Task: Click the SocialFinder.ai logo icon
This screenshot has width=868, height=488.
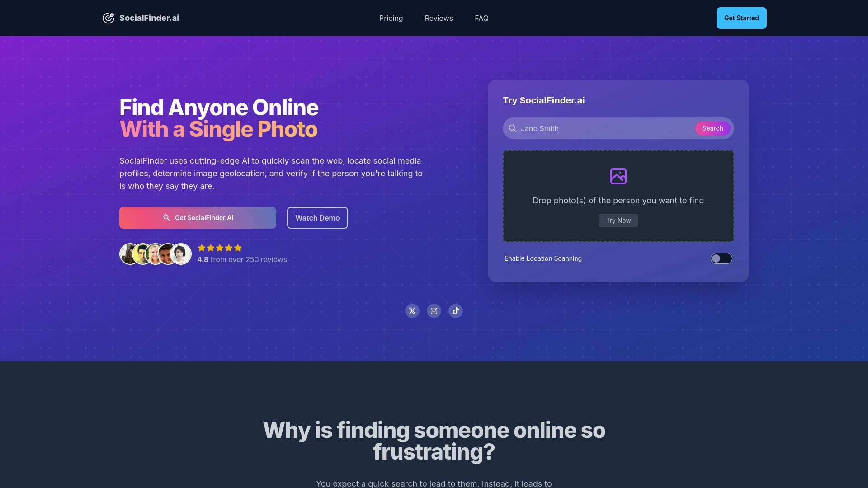Action: tap(108, 18)
